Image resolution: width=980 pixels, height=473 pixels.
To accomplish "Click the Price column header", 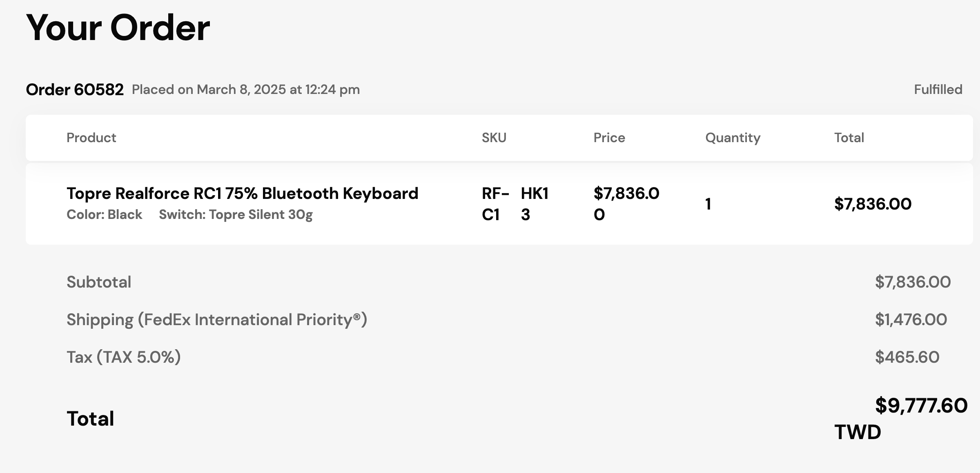I will (609, 138).
